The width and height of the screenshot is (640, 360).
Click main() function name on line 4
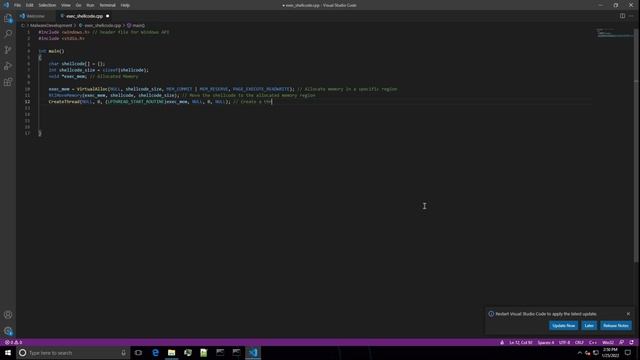point(56,51)
